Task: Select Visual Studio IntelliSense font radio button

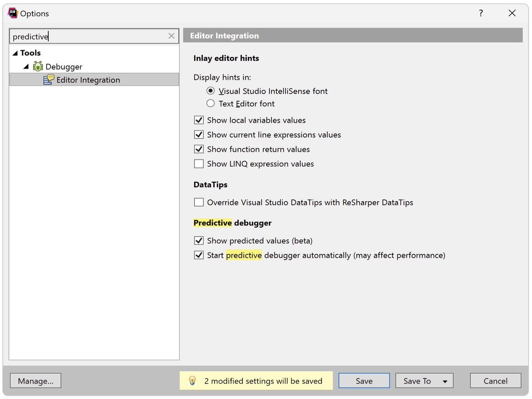Action: point(211,91)
